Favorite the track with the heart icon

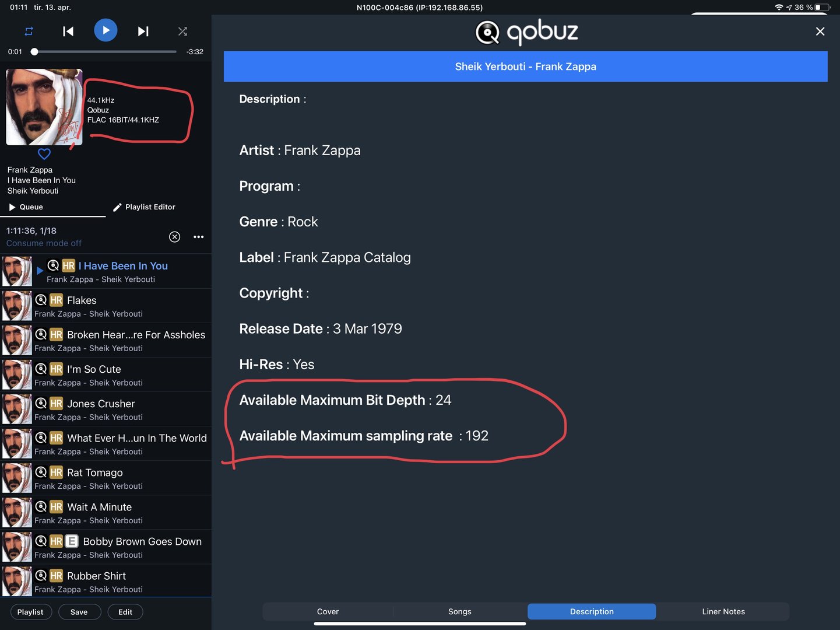tap(44, 154)
